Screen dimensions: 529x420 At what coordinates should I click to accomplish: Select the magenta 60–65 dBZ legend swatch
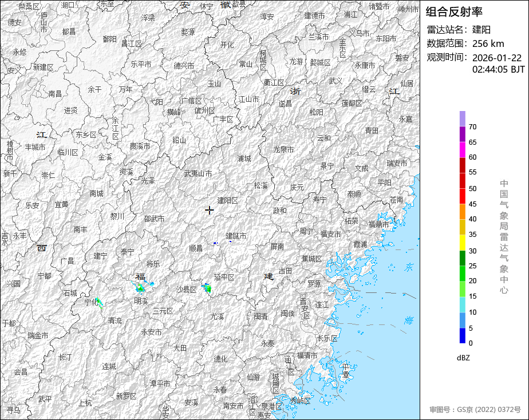pyautogui.click(x=462, y=150)
